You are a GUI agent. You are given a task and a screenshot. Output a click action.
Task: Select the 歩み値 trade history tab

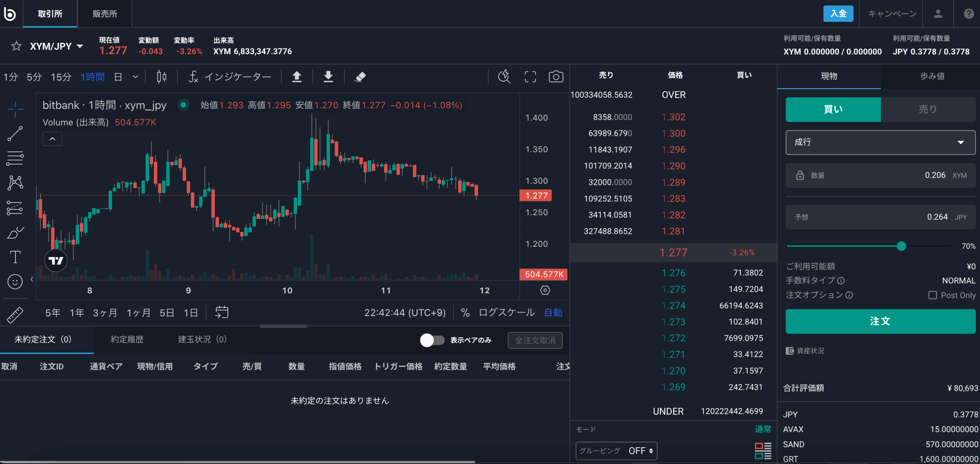932,76
